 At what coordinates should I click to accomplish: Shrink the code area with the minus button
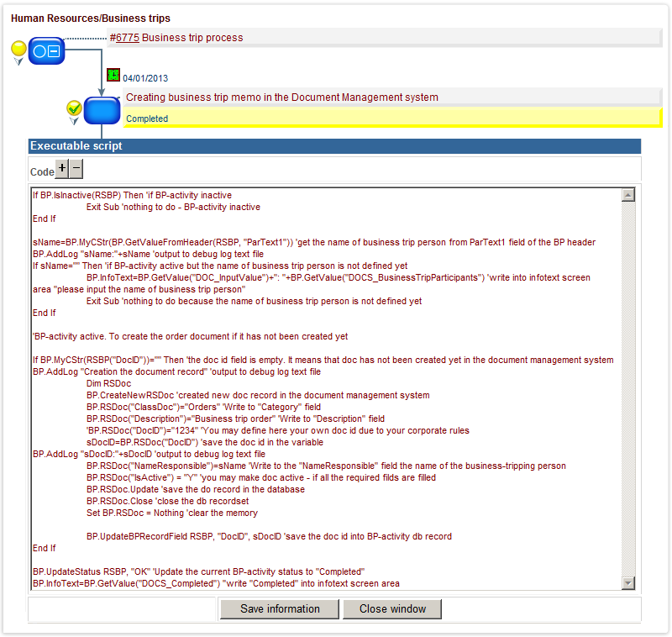coord(76,168)
